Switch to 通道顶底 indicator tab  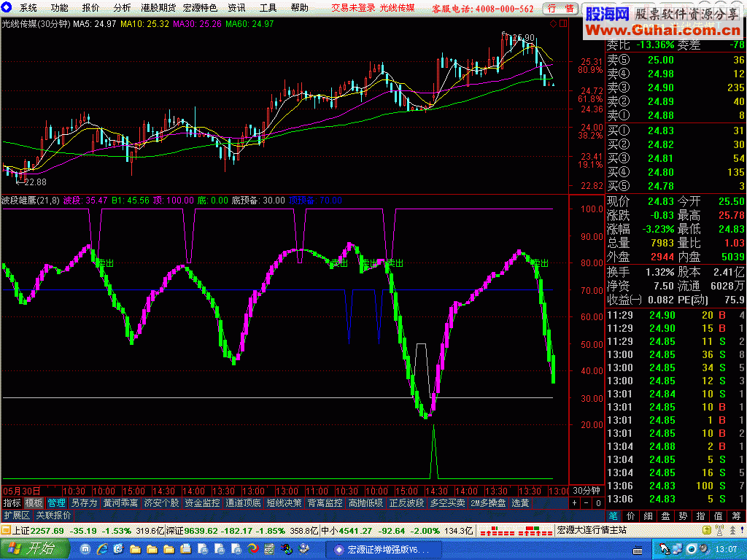(x=244, y=503)
